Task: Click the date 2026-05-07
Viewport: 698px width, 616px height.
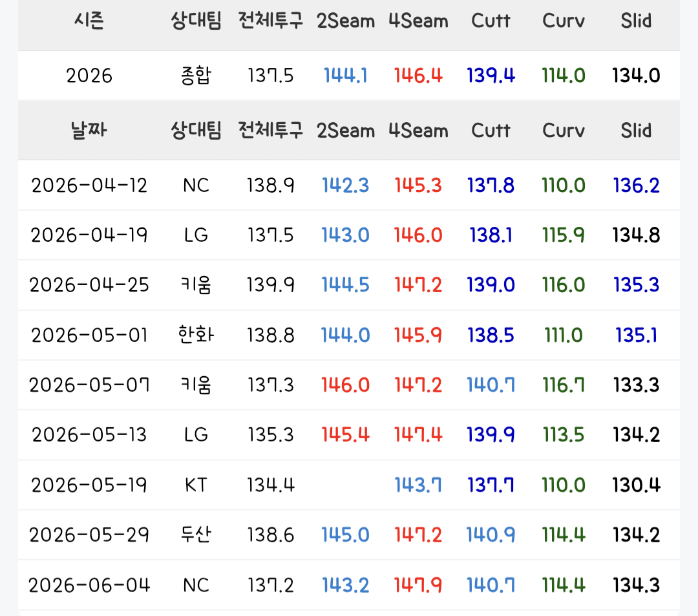Action: click(89, 385)
